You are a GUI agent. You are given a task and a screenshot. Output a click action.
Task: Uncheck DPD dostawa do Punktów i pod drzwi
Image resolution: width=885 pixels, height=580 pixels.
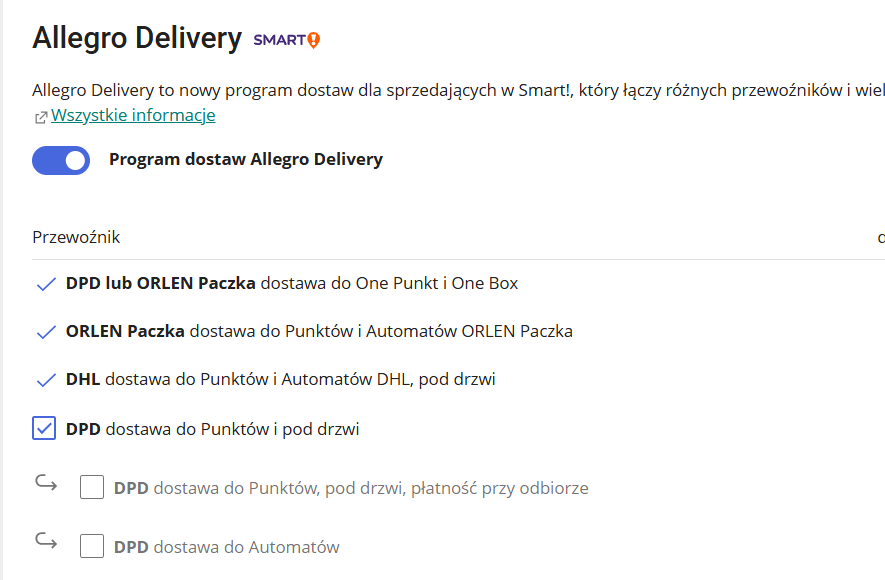click(x=44, y=429)
